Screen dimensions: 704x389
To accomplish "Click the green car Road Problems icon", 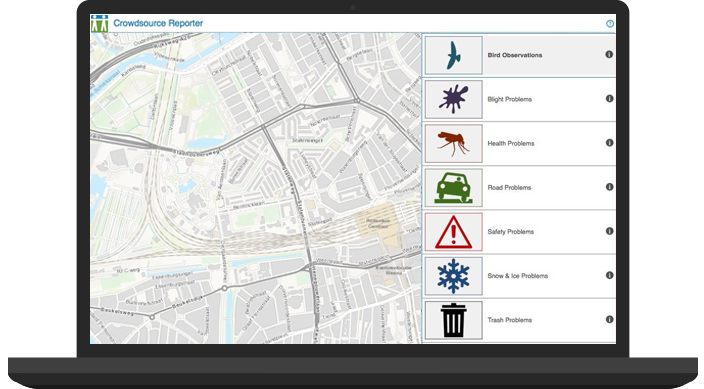I will point(453,188).
